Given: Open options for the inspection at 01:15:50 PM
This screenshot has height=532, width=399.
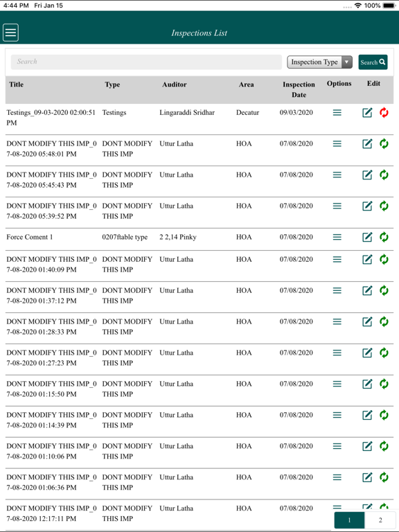Looking at the screenshot, I should click(x=337, y=384).
